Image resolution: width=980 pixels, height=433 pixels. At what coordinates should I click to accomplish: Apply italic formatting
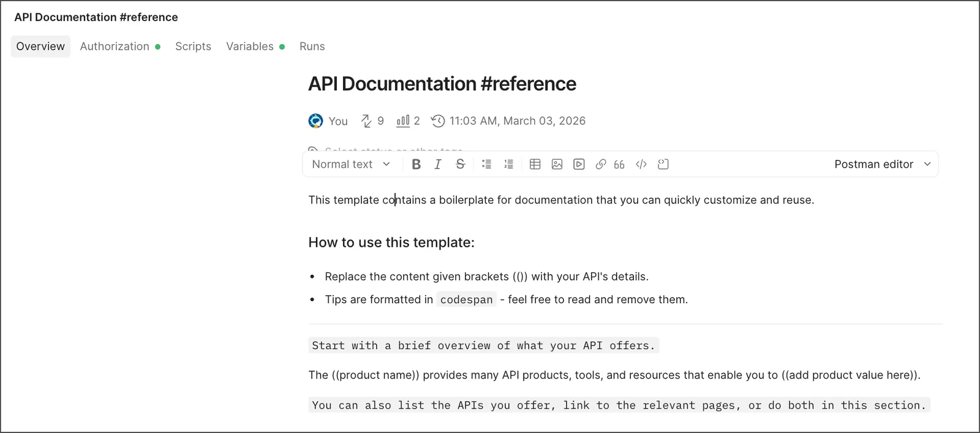pyautogui.click(x=438, y=164)
